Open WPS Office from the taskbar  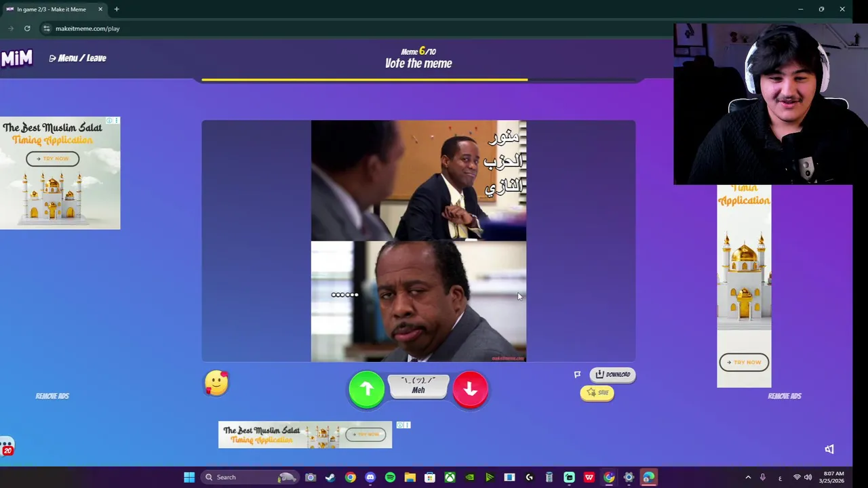click(589, 477)
